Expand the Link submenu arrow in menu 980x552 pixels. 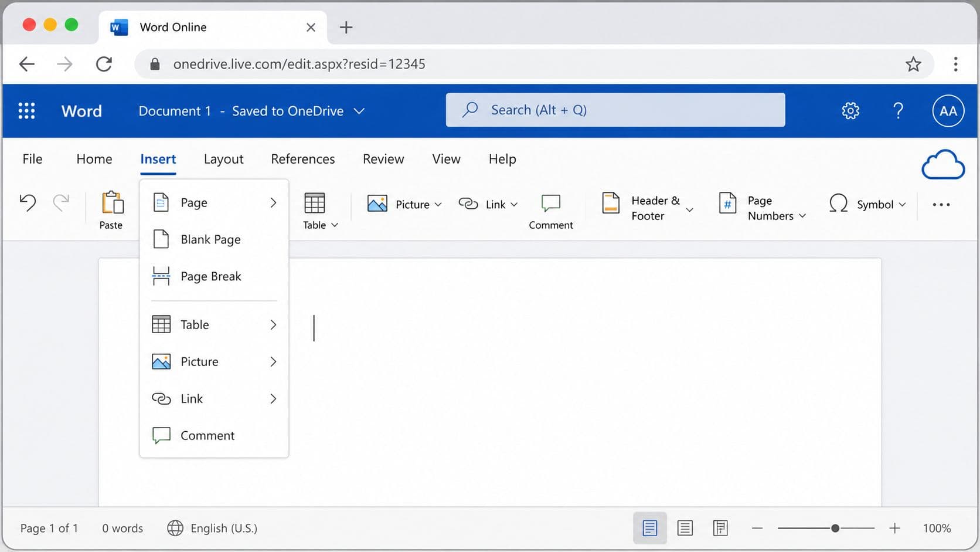(x=273, y=399)
